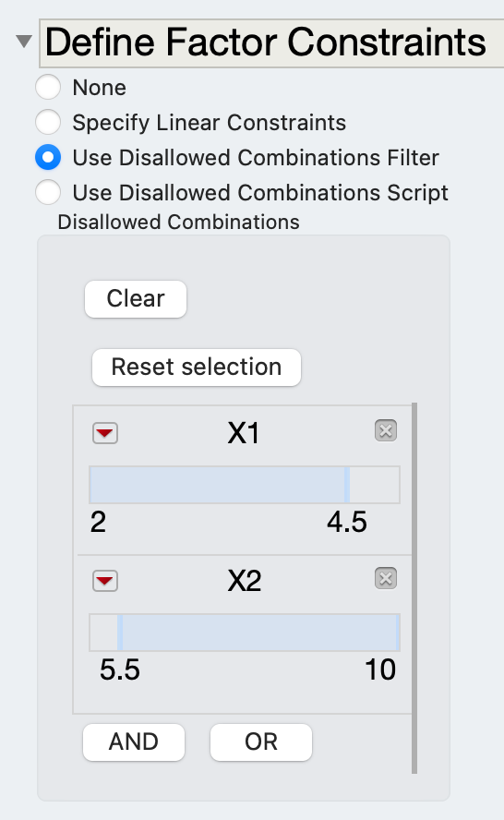Click the AND button
Image resolution: width=504 pixels, height=820 pixels.
(134, 742)
